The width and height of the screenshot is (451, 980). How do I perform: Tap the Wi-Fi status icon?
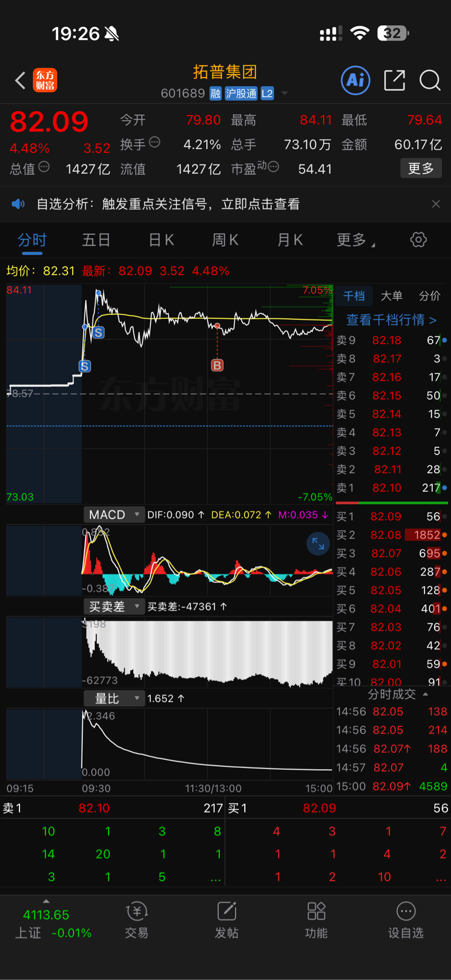pyautogui.click(x=359, y=33)
